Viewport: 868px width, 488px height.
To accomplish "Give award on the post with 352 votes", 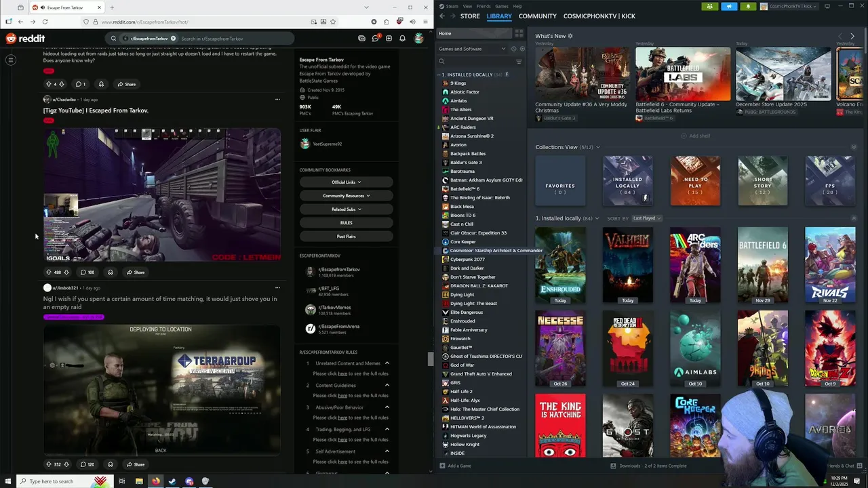I will tap(110, 464).
